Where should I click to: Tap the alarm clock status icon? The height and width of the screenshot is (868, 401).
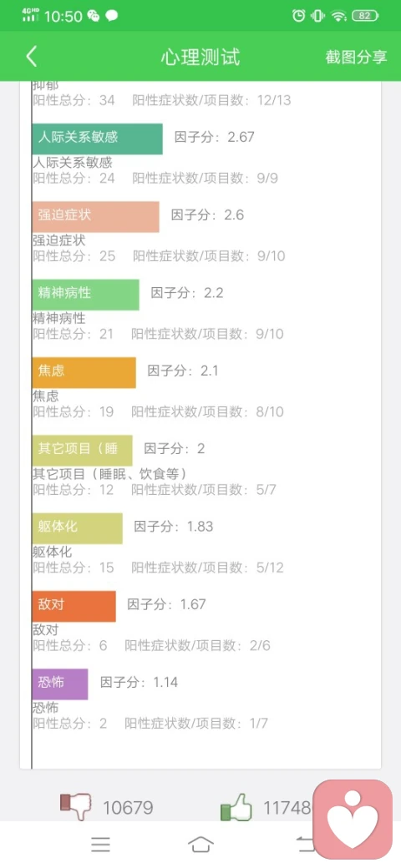click(298, 16)
